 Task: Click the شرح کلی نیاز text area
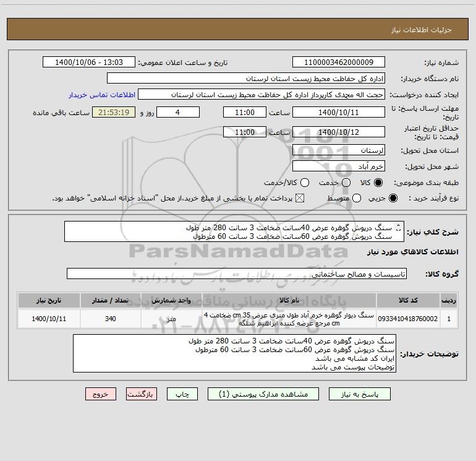coord(234,231)
